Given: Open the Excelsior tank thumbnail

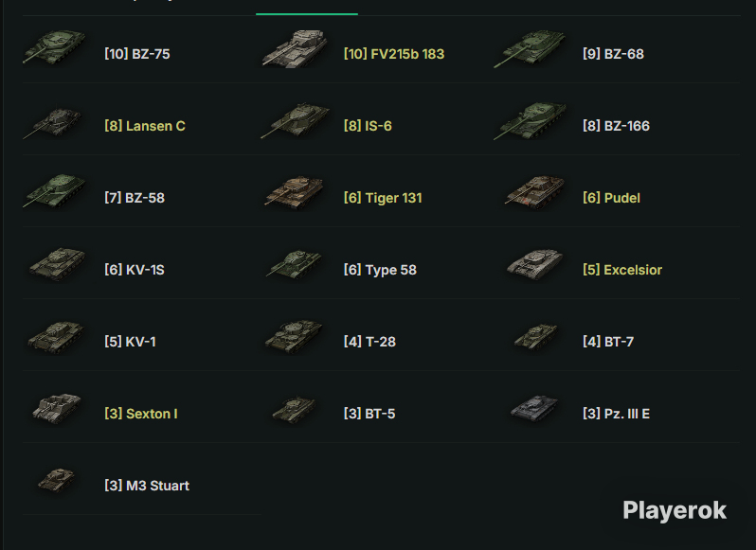Looking at the screenshot, I should click(534, 264).
